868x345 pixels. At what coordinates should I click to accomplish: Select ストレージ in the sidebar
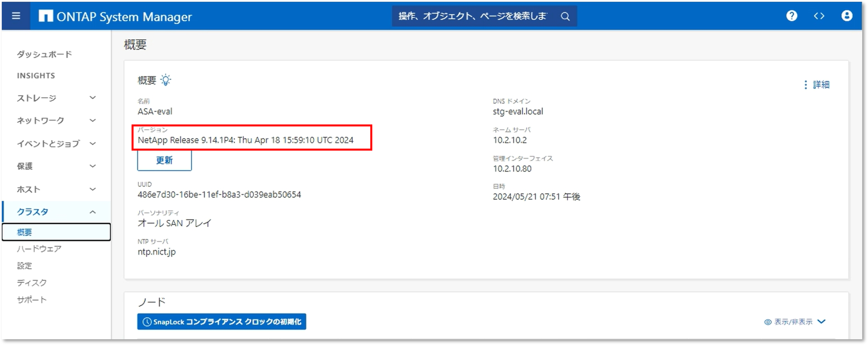[36, 98]
